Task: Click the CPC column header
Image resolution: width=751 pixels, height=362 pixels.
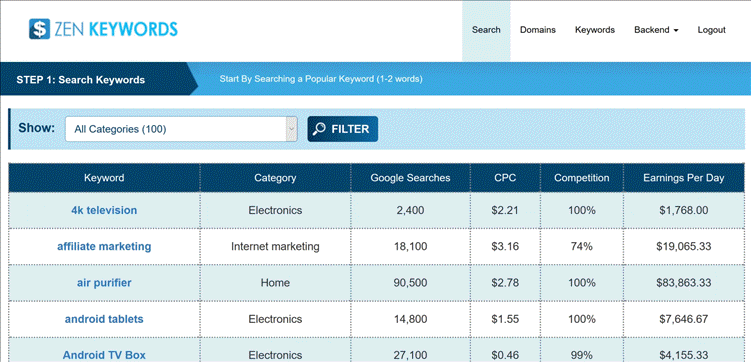Action: coord(505,178)
